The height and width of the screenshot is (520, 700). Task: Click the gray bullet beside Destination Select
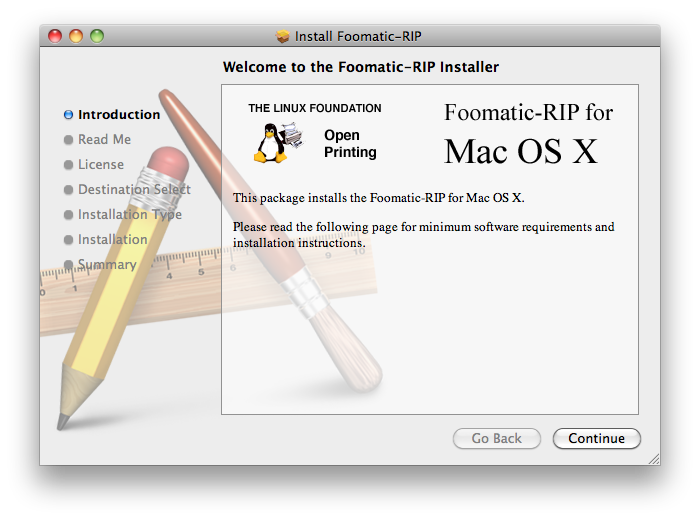pyautogui.click(x=68, y=190)
